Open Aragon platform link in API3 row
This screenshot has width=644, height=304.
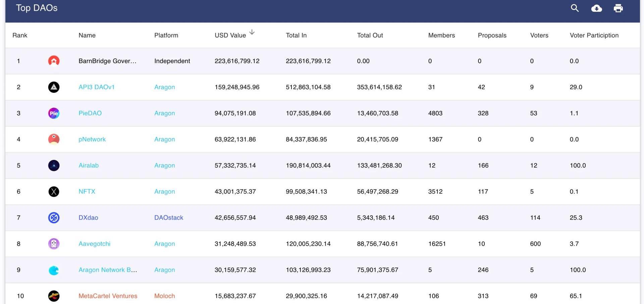click(164, 87)
